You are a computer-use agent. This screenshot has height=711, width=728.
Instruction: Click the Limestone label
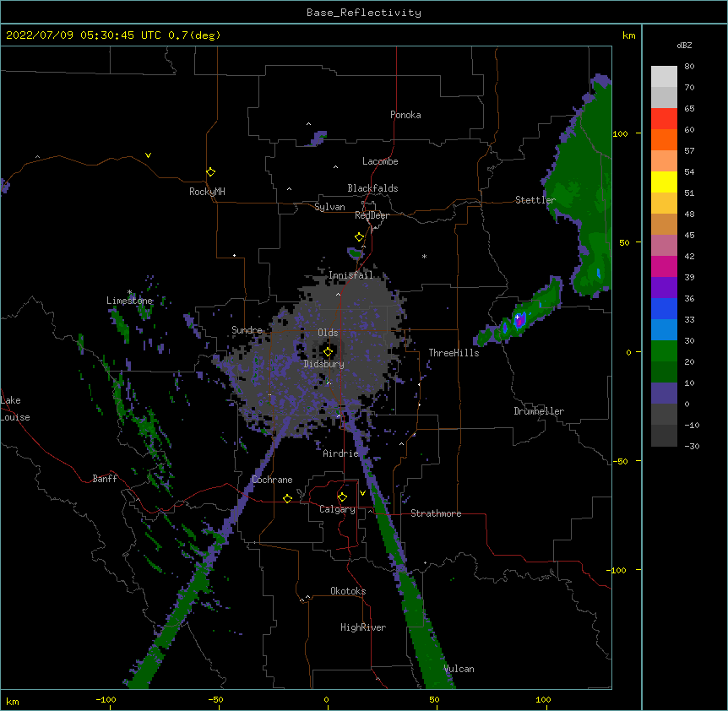tap(129, 301)
